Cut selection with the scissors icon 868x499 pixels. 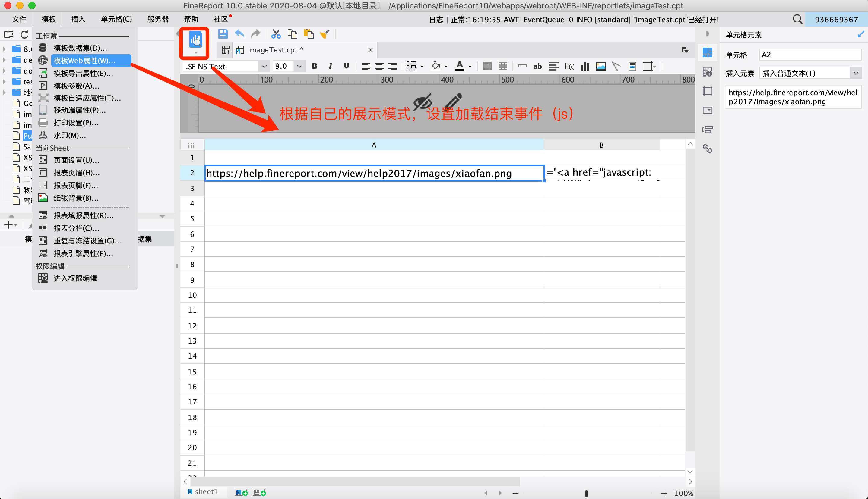276,34
